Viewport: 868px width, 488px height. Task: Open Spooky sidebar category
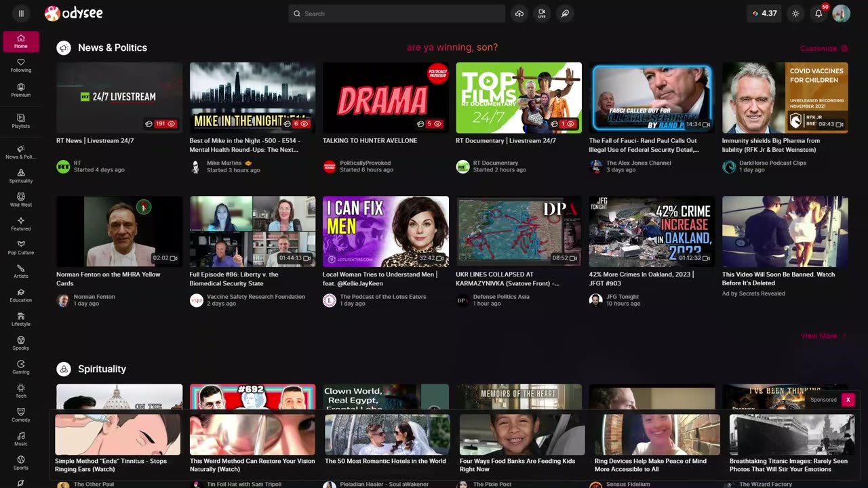click(x=21, y=344)
